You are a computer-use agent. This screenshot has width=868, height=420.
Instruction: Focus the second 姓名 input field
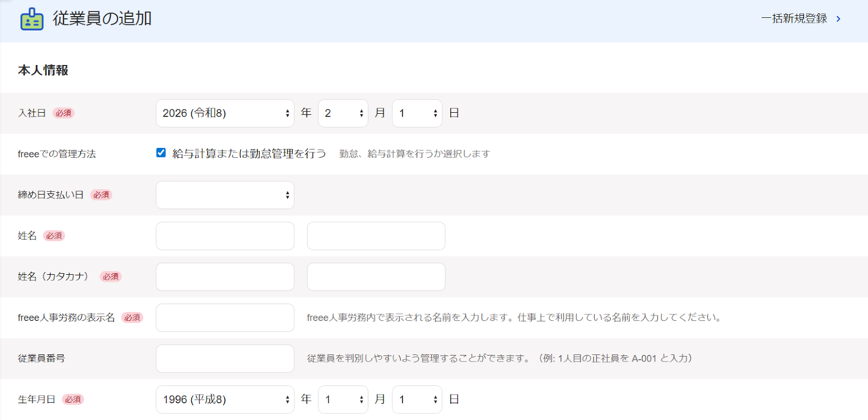click(376, 236)
